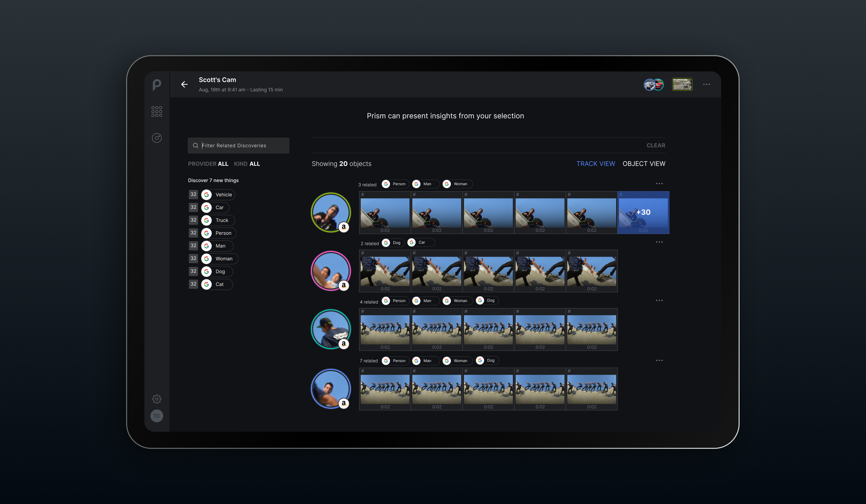Open the grid dashboard sidebar icon
The width and height of the screenshot is (866, 504).
(x=157, y=111)
